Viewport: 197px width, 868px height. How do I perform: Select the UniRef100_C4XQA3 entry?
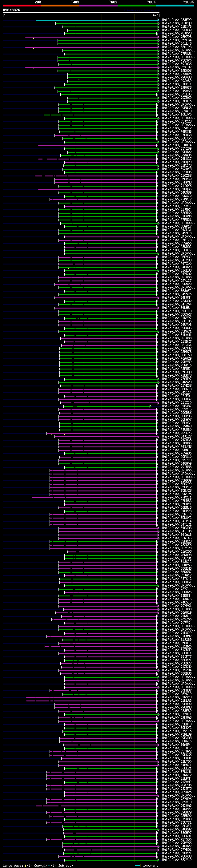pos(177,806)
